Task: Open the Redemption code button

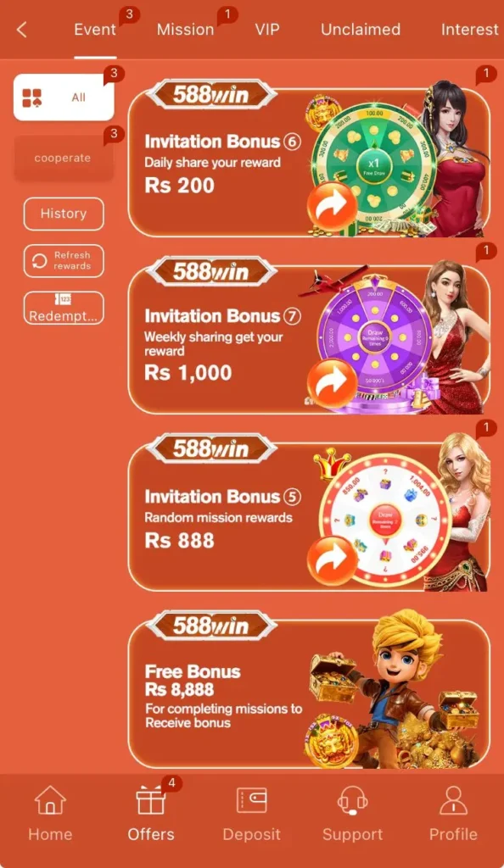Action: [64, 308]
